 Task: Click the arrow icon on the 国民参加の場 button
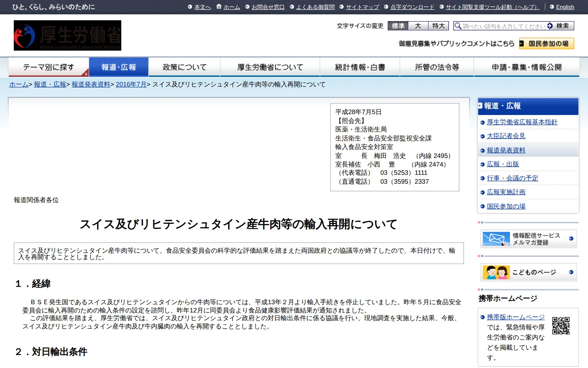point(522,44)
